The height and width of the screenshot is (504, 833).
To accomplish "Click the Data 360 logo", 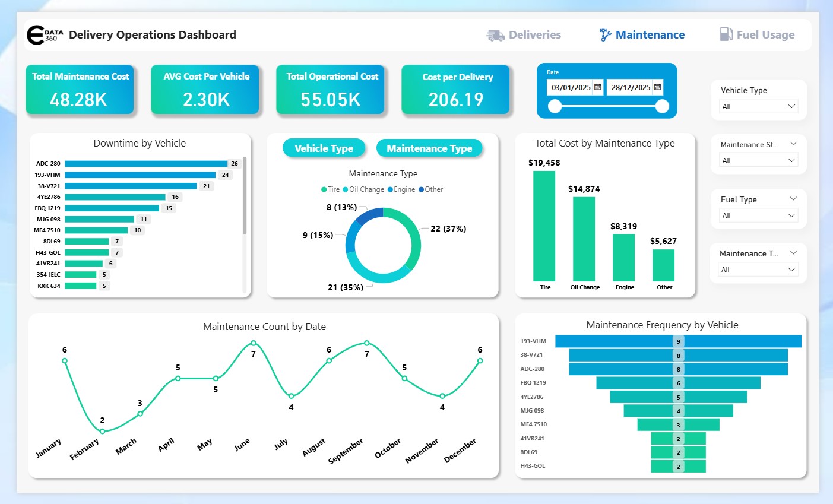I will [44, 35].
